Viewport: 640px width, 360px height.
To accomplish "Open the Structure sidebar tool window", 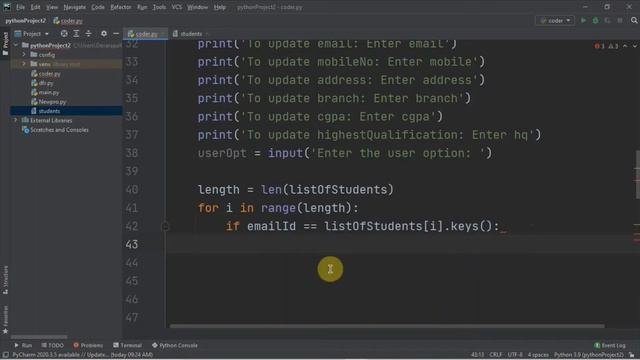I will pos(5,280).
